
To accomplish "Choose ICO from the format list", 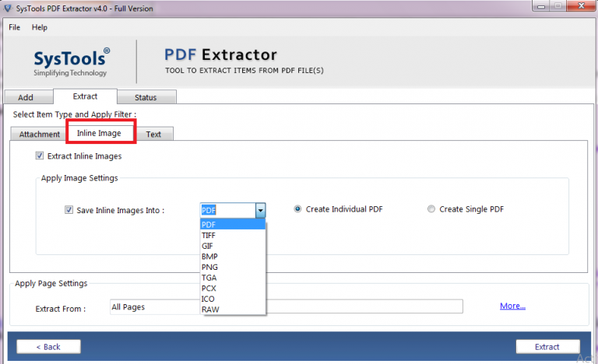I will 232,299.
